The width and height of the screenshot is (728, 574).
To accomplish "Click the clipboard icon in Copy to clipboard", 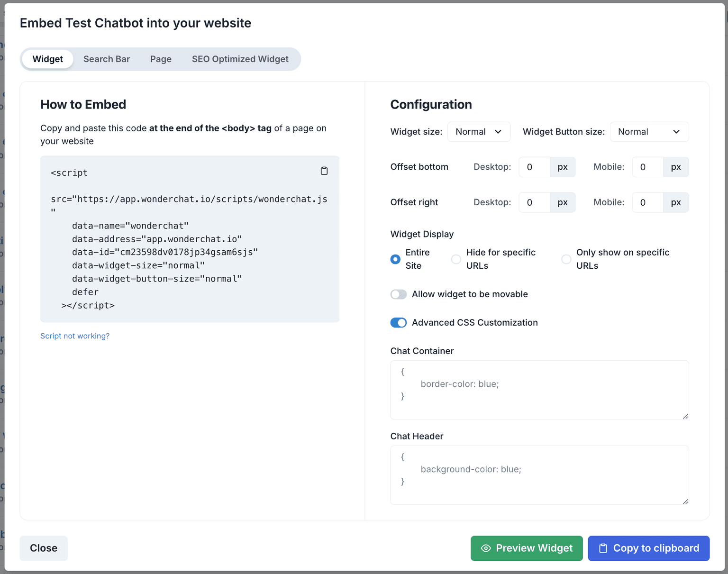I will click(x=603, y=548).
